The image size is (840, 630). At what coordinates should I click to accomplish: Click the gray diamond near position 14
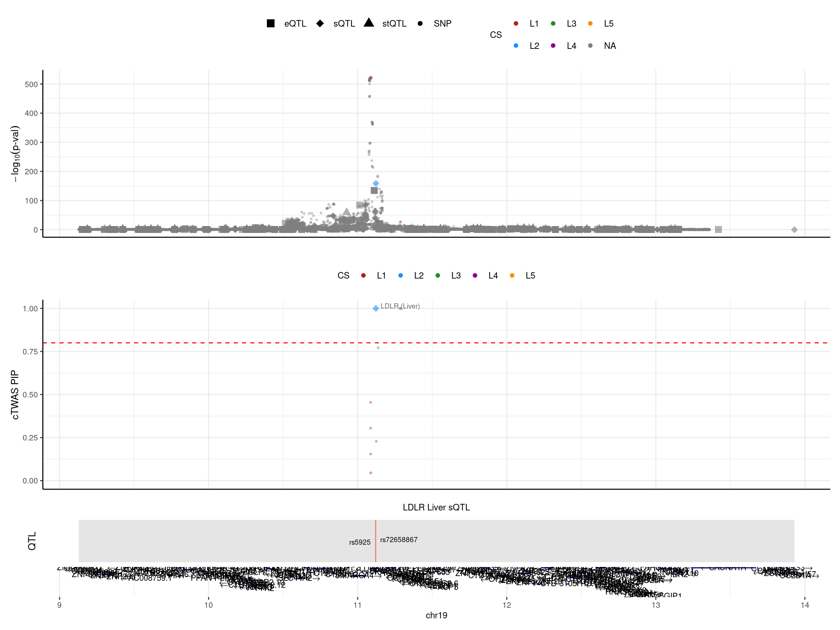click(794, 230)
